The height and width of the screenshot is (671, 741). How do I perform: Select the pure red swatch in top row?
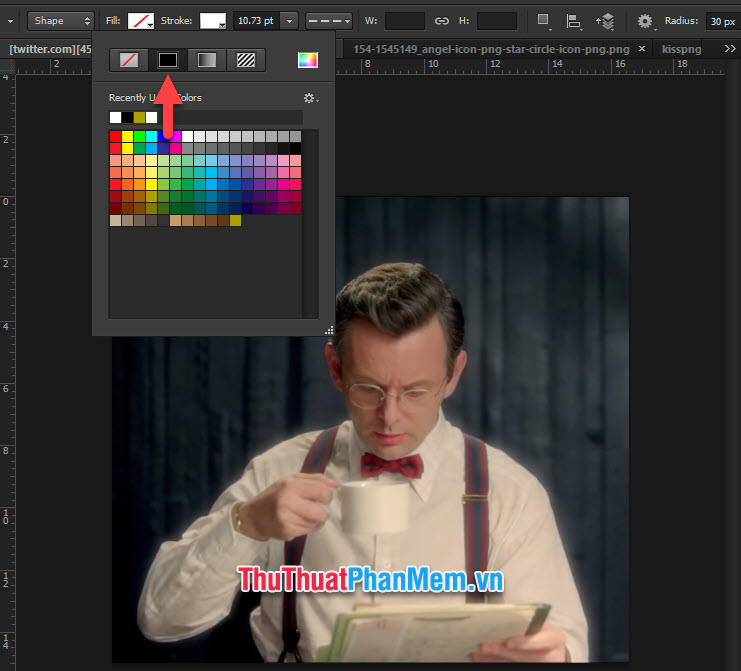pos(115,136)
